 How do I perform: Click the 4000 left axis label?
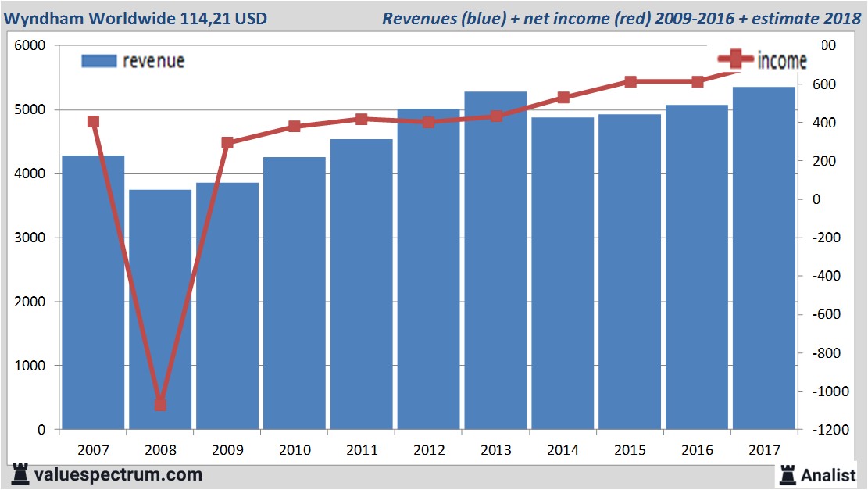30,173
